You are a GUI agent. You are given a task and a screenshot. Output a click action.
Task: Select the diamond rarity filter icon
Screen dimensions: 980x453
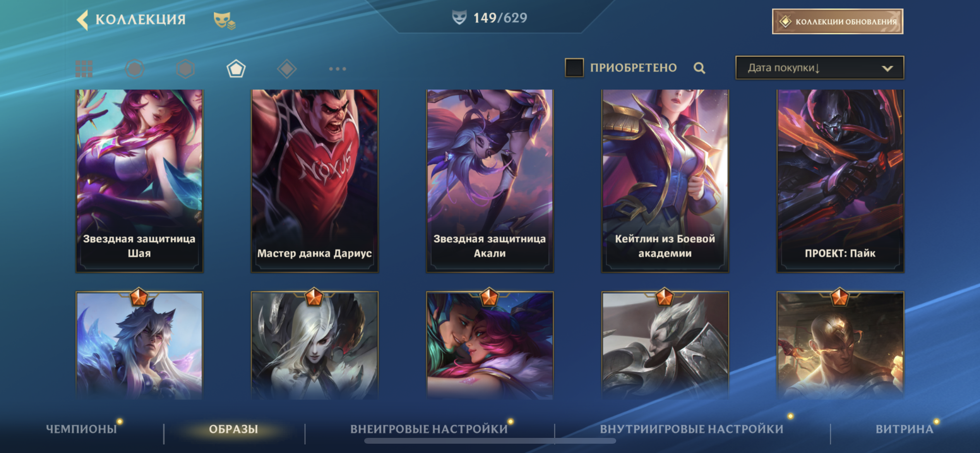pyautogui.click(x=287, y=69)
